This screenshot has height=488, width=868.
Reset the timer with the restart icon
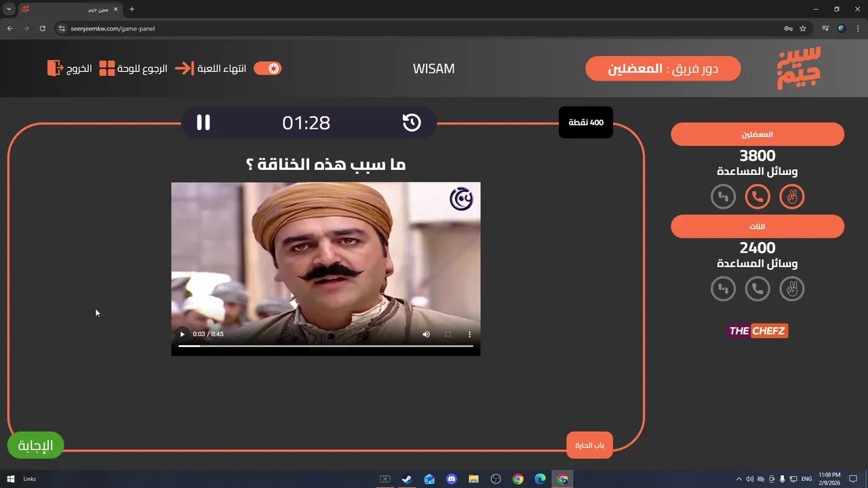(412, 123)
